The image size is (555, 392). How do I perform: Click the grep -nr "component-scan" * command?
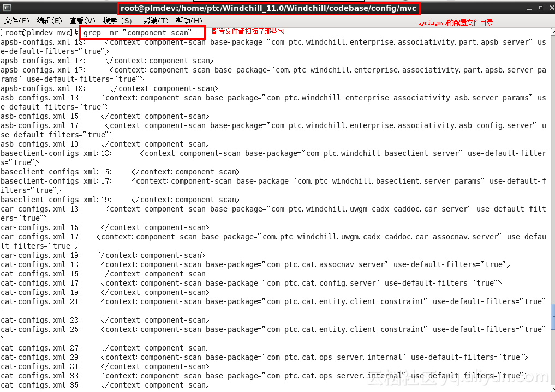point(142,33)
